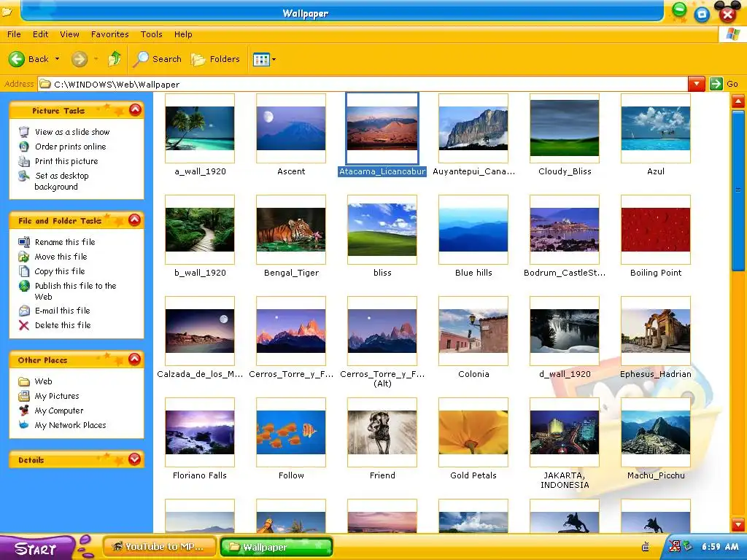747x560 pixels.
Task: Click the Forward arrow button
Action: [x=80, y=59]
